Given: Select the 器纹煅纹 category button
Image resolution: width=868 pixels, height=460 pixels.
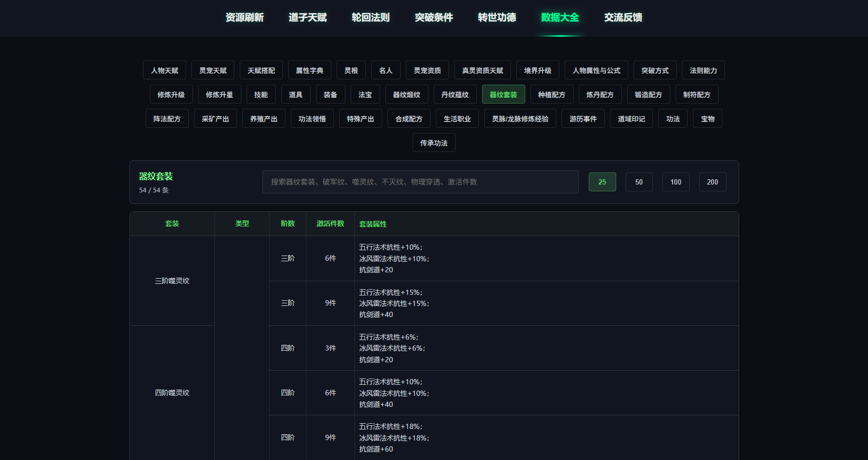Looking at the screenshot, I should [407, 95].
